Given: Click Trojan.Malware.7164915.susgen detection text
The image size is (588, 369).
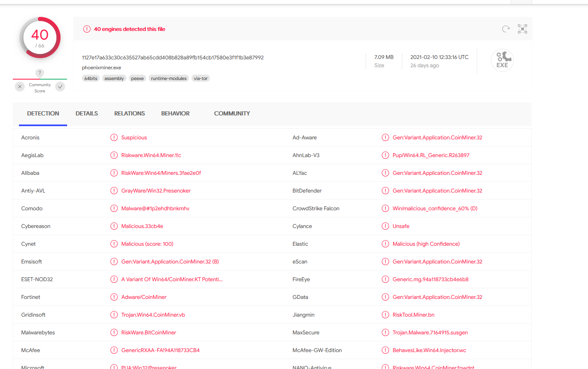Looking at the screenshot, I should (430, 333).
